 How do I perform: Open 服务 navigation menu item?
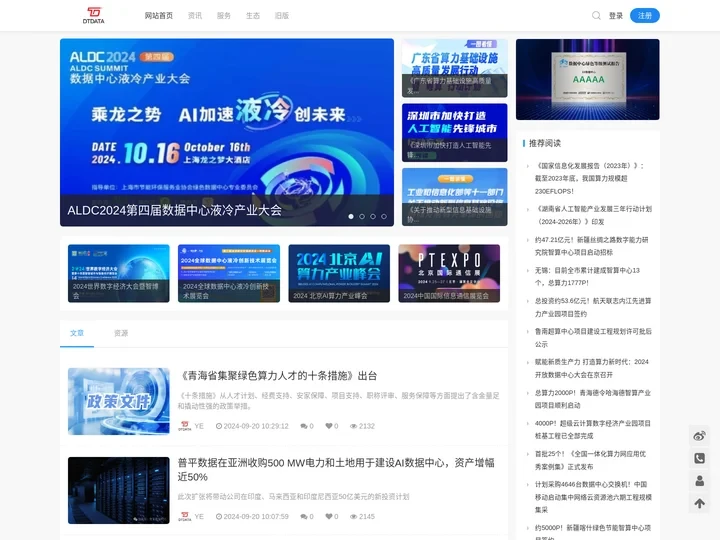224,16
